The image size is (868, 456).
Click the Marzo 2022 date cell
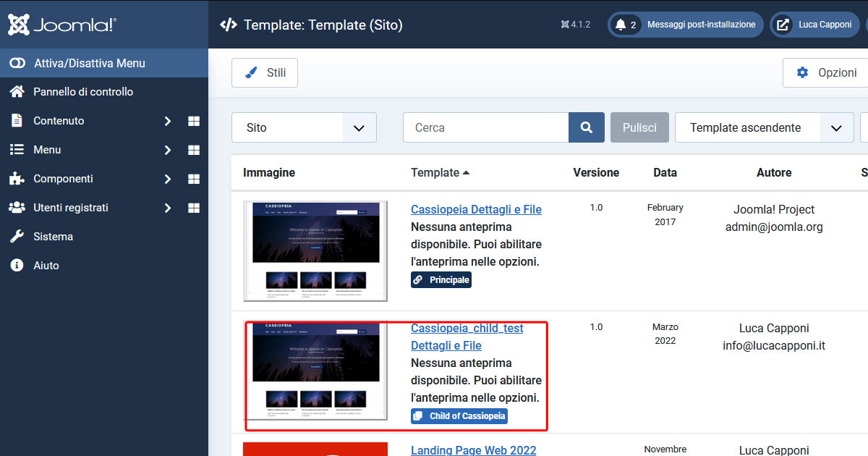665,334
